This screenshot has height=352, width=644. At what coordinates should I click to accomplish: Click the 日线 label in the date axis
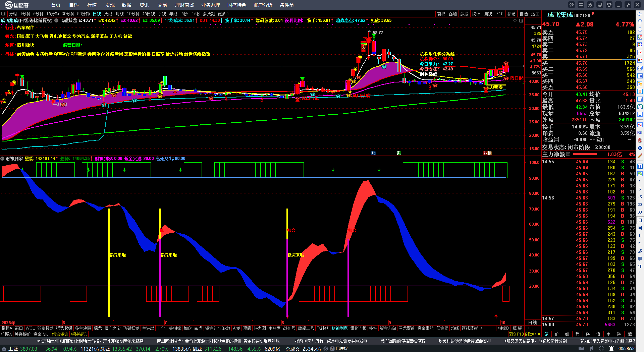[x=532, y=322]
